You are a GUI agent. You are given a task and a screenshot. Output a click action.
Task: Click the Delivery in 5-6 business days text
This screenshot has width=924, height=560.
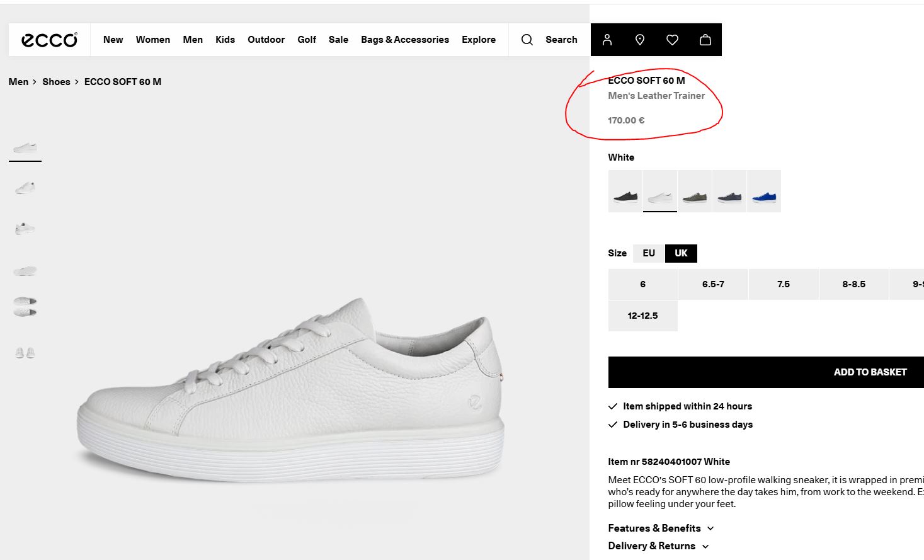pos(688,425)
